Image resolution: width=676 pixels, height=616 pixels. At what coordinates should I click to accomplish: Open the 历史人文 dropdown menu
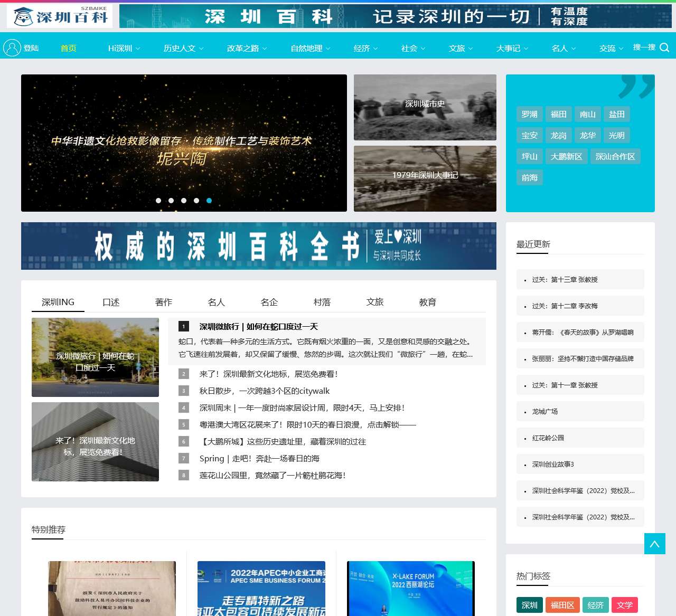tap(181, 48)
